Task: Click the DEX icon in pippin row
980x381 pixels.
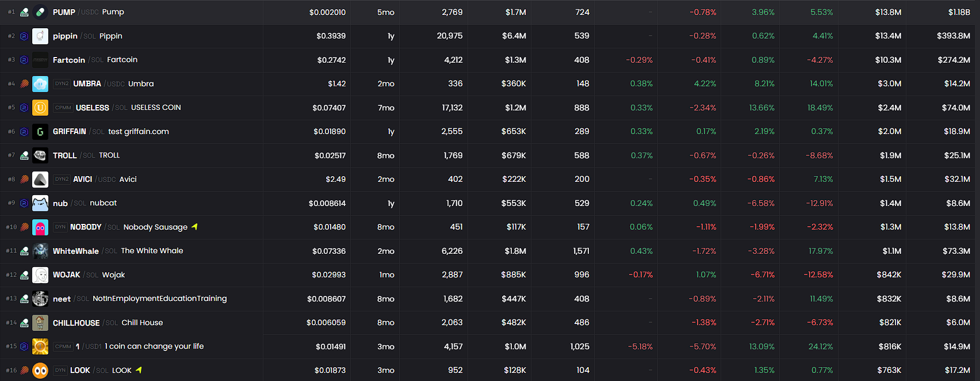Action: click(24, 36)
